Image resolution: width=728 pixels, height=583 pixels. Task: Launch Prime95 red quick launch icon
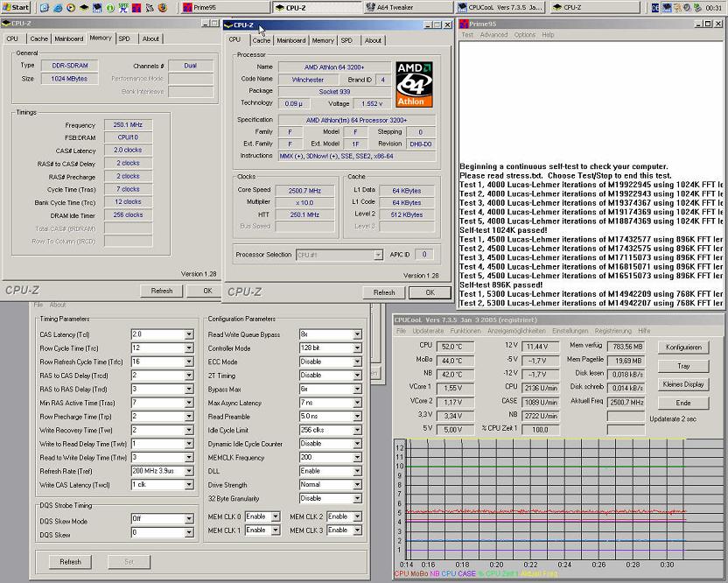pos(136,7)
